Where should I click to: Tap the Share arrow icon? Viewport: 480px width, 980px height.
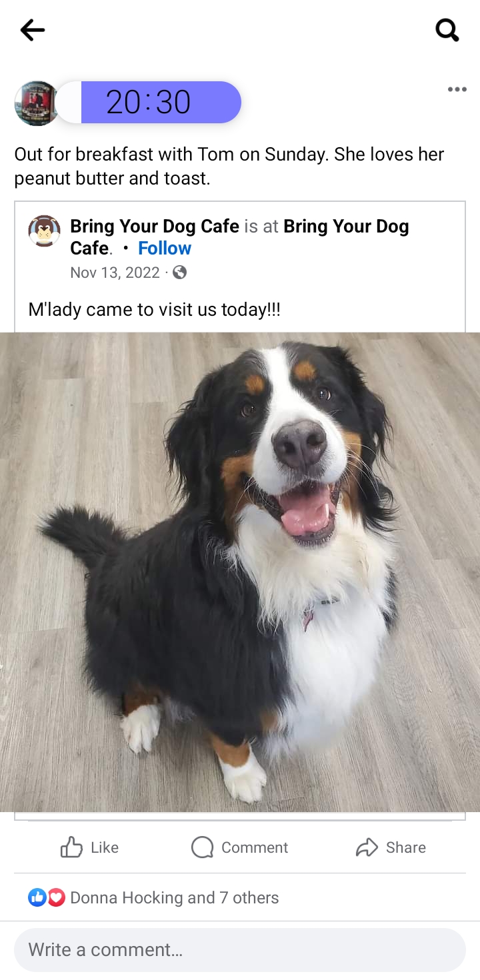[x=367, y=847]
